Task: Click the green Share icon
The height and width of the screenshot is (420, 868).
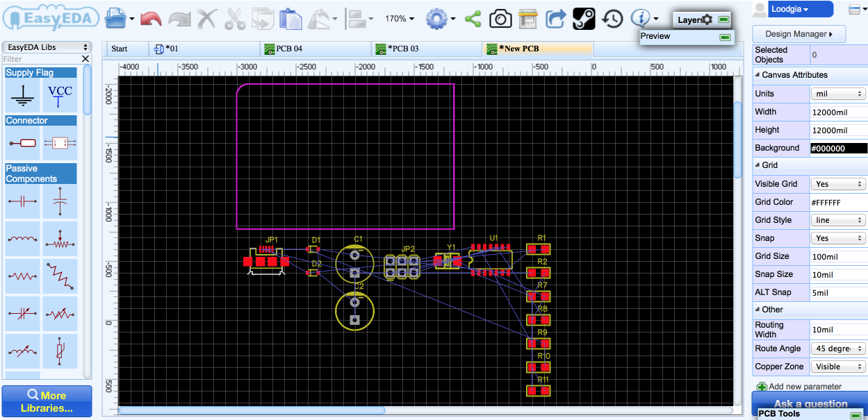Action: click(473, 19)
